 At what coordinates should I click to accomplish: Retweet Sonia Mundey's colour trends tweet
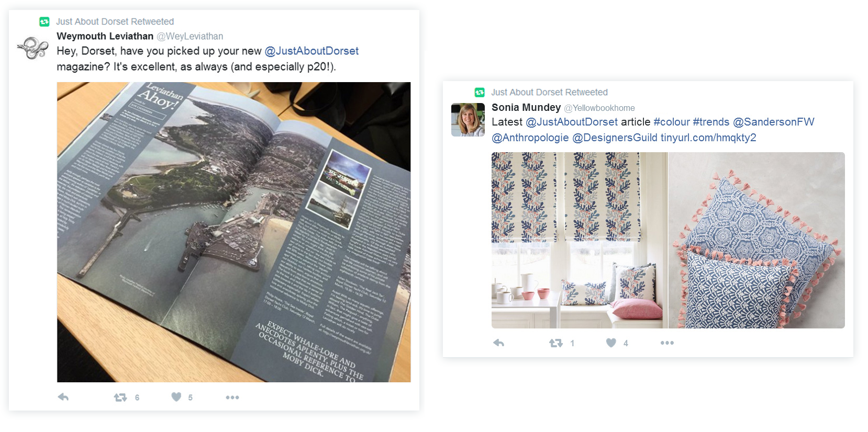click(556, 343)
